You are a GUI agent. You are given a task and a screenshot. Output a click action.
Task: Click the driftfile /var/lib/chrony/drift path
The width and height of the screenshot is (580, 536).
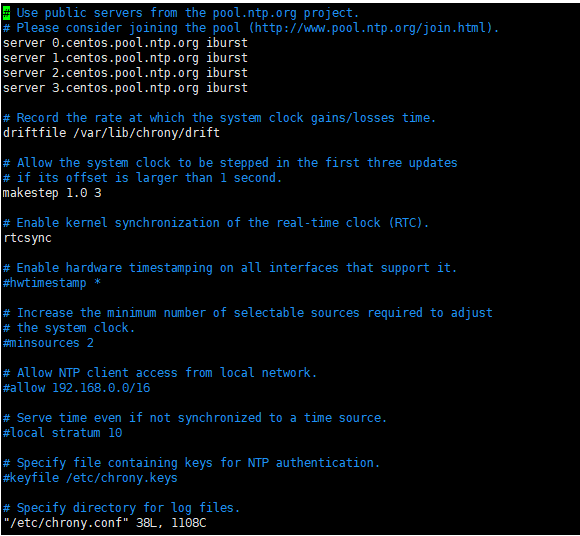pos(146,133)
